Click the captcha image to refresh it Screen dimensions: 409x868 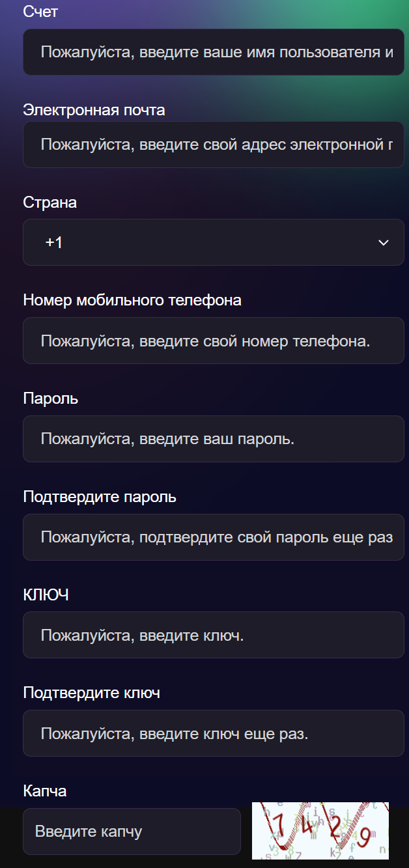click(320, 830)
